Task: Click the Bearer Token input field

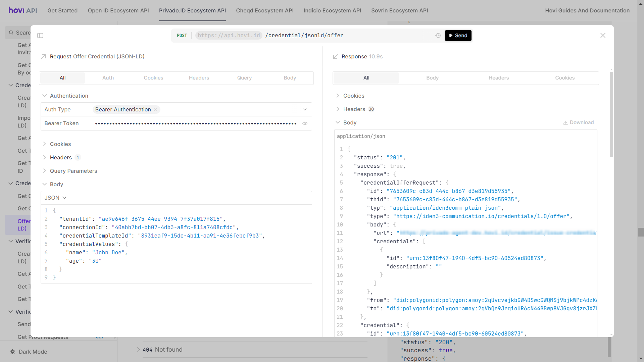Action: 196,123
